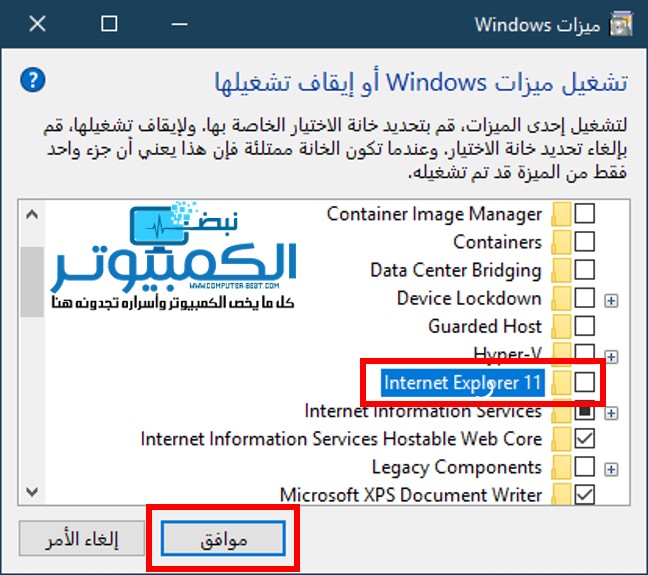648x575 pixels.
Task: Select the Guarded Host list item
Action: [x=485, y=327]
